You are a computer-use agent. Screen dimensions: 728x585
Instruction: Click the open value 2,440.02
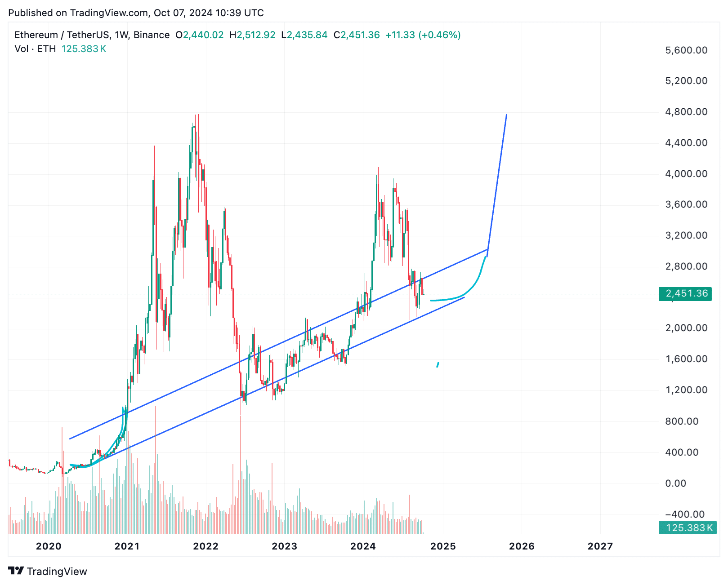[x=203, y=35]
